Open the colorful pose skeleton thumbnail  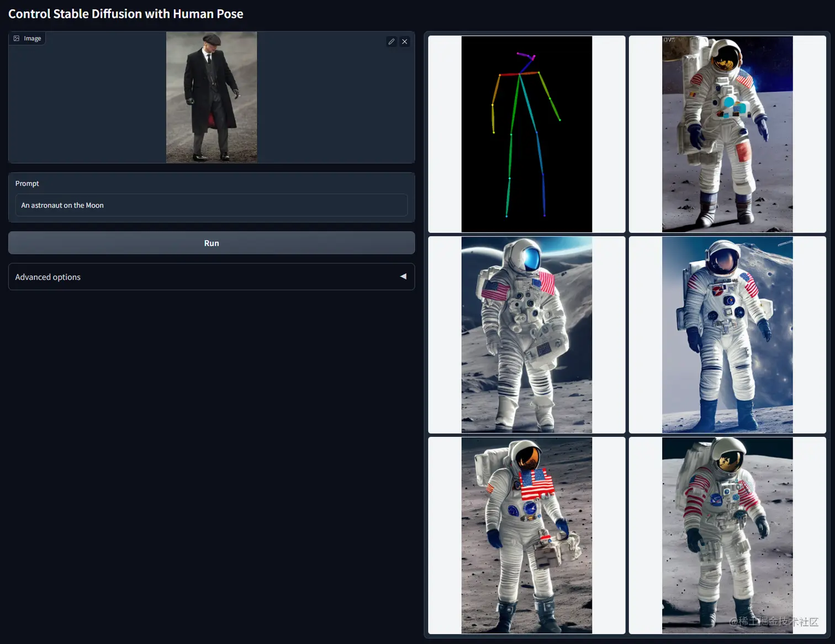526,134
